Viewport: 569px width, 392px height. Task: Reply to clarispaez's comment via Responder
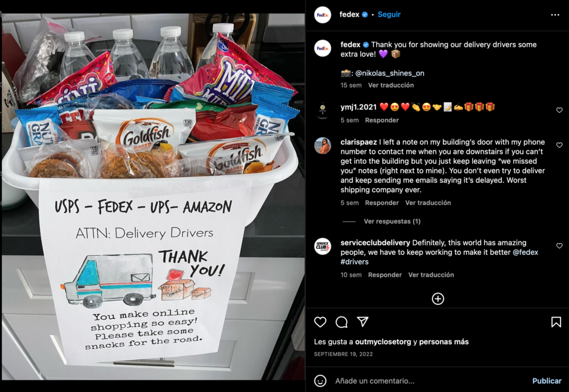(x=382, y=203)
